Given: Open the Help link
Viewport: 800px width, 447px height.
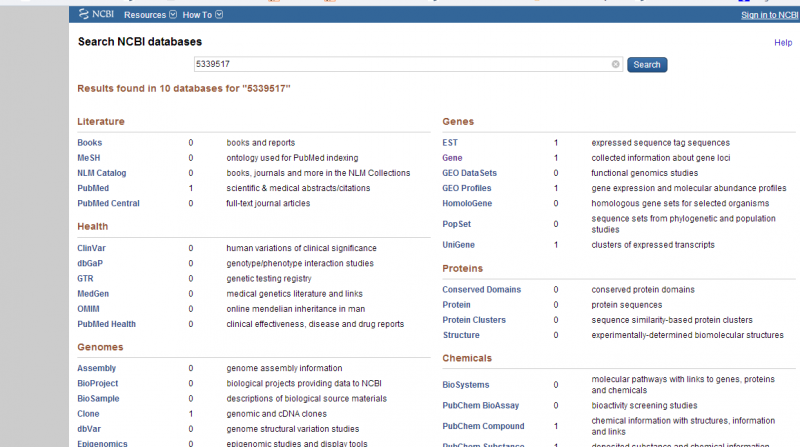Looking at the screenshot, I should tap(783, 43).
